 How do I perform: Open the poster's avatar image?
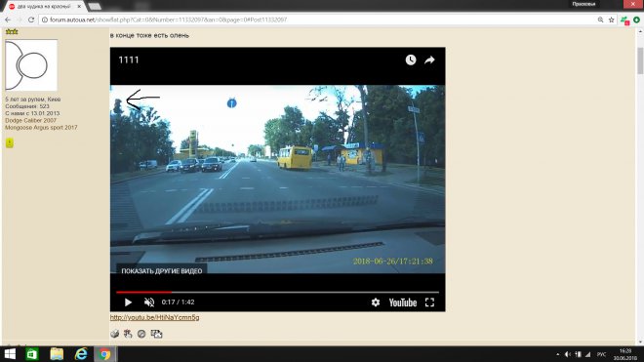31,65
